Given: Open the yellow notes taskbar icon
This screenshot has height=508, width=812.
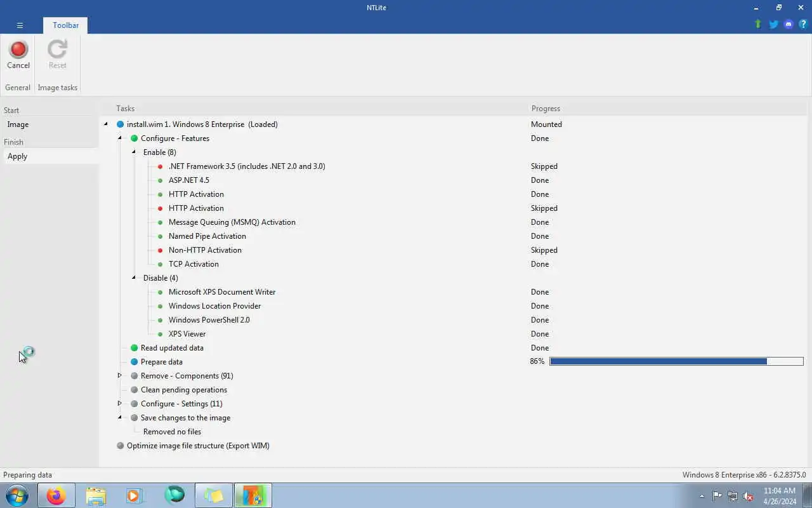Looking at the screenshot, I should coord(214,495).
